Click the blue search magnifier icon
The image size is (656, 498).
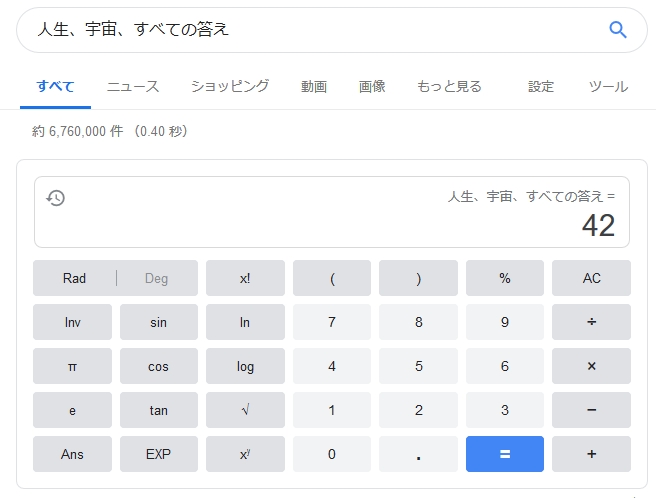coord(618,30)
